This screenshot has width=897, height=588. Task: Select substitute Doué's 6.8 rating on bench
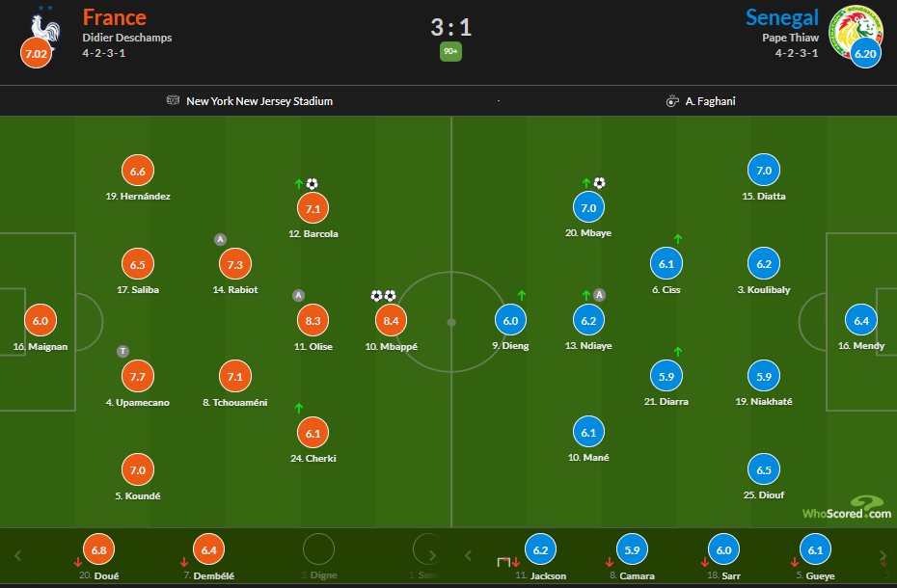(x=99, y=549)
